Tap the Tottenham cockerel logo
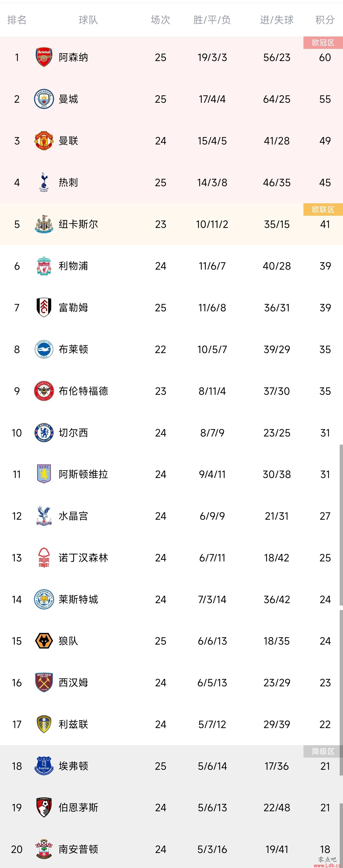The height and width of the screenshot is (868, 343). point(44,182)
